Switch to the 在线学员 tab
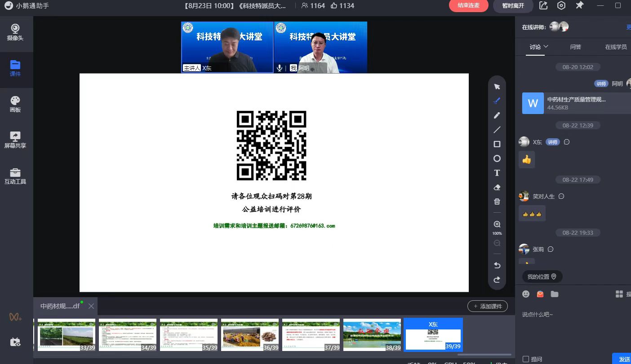The width and height of the screenshot is (631, 364). (x=615, y=47)
